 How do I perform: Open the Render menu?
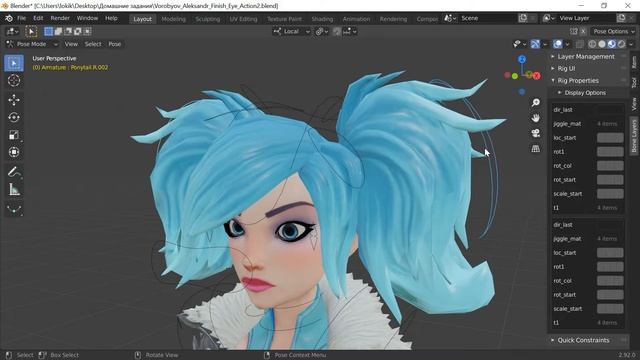tap(60, 18)
